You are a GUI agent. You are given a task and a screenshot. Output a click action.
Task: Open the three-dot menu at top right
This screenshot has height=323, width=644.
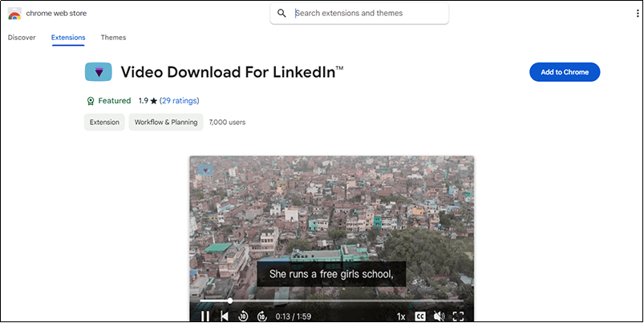(638, 14)
